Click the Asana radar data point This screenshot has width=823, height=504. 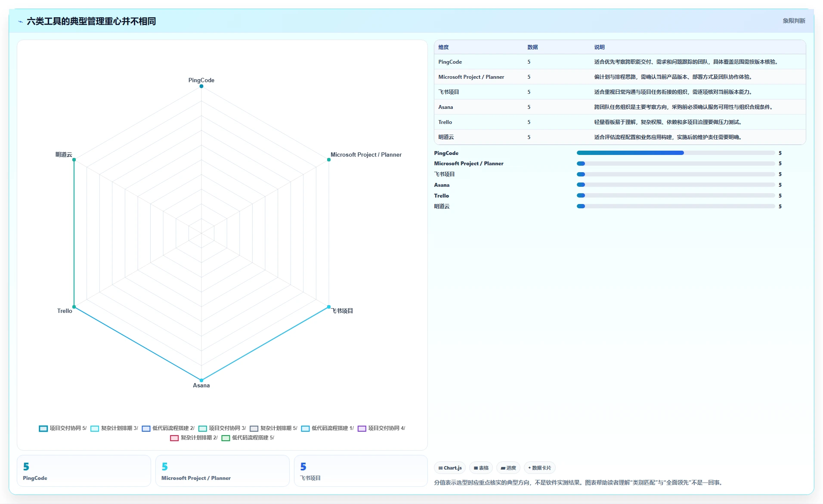point(201,380)
